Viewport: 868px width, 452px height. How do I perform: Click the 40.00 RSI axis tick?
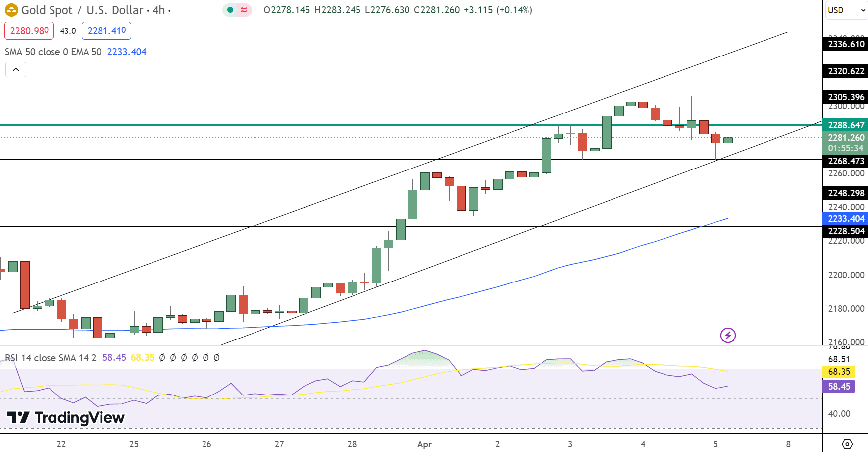click(839, 414)
